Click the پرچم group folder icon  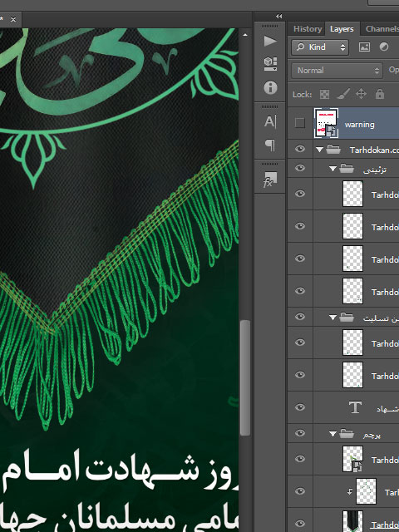tap(347, 433)
